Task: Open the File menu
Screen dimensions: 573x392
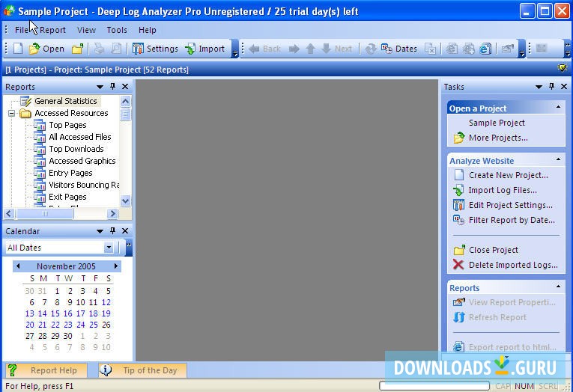Action: coord(22,30)
